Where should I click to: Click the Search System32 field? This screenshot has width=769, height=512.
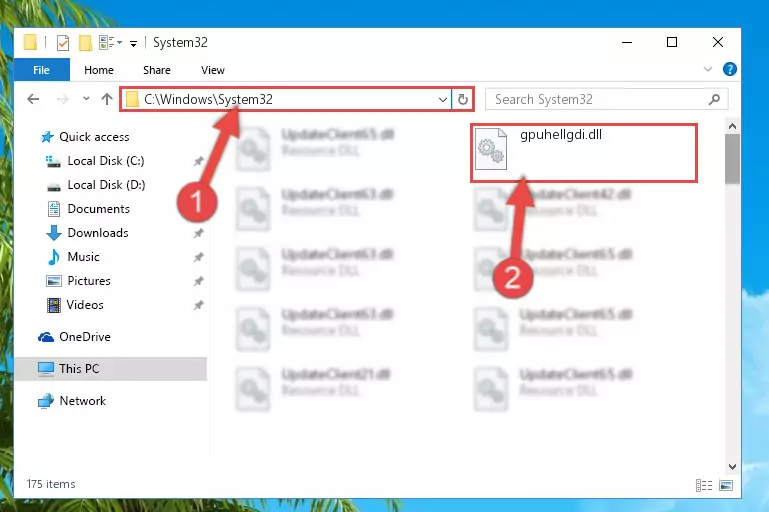[x=606, y=100]
